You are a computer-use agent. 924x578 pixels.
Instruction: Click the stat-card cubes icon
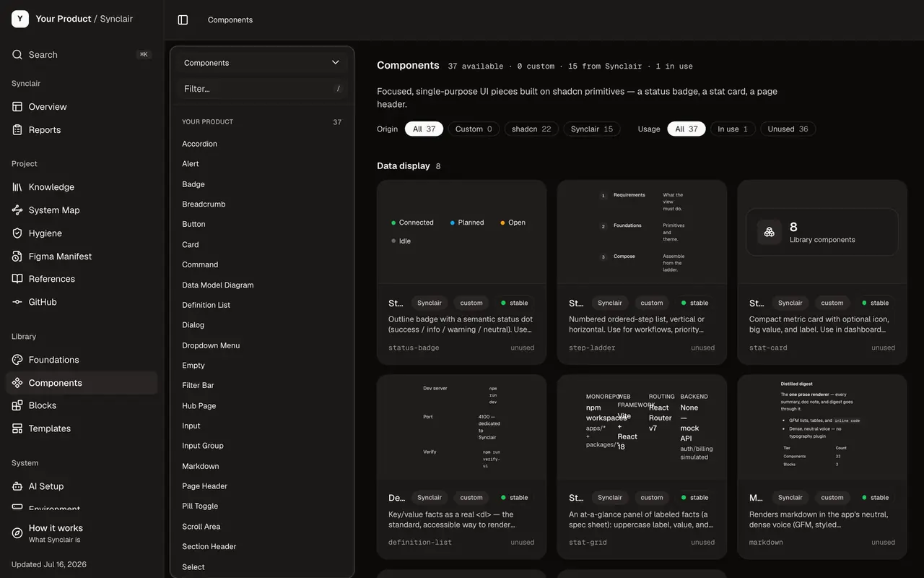770,232
